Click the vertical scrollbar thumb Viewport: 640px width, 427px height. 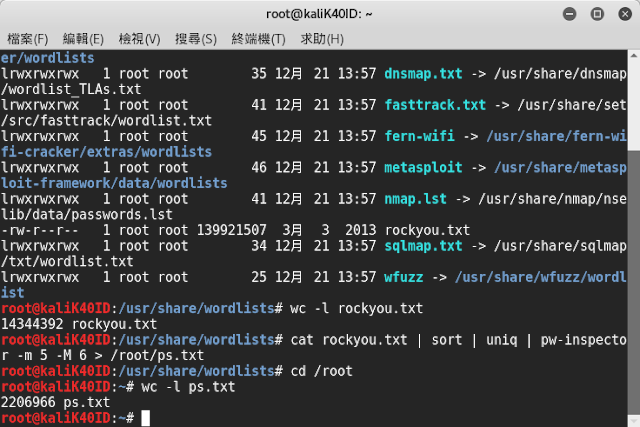coord(633,282)
